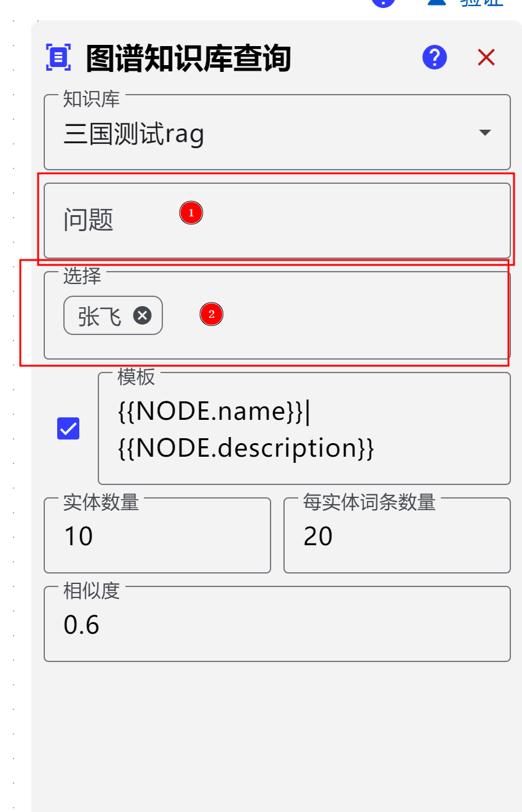This screenshot has height=812, width=522.
Task: Focus the 相似度 field showing 0.6
Action: click(x=277, y=625)
